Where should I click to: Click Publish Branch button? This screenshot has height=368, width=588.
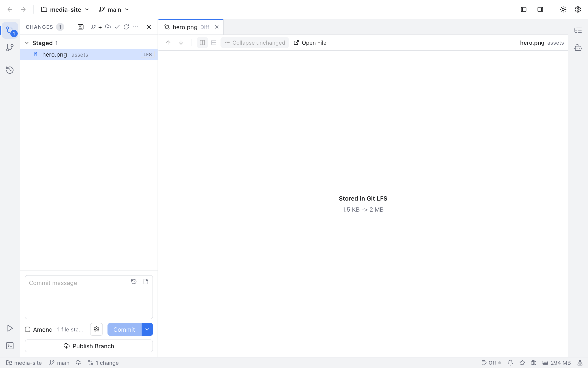coord(89,346)
